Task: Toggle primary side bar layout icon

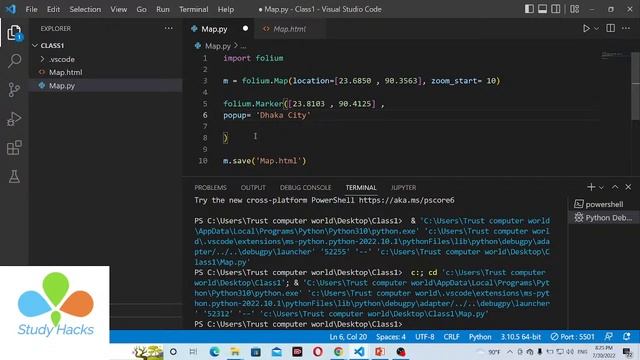Action: click(x=529, y=9)
